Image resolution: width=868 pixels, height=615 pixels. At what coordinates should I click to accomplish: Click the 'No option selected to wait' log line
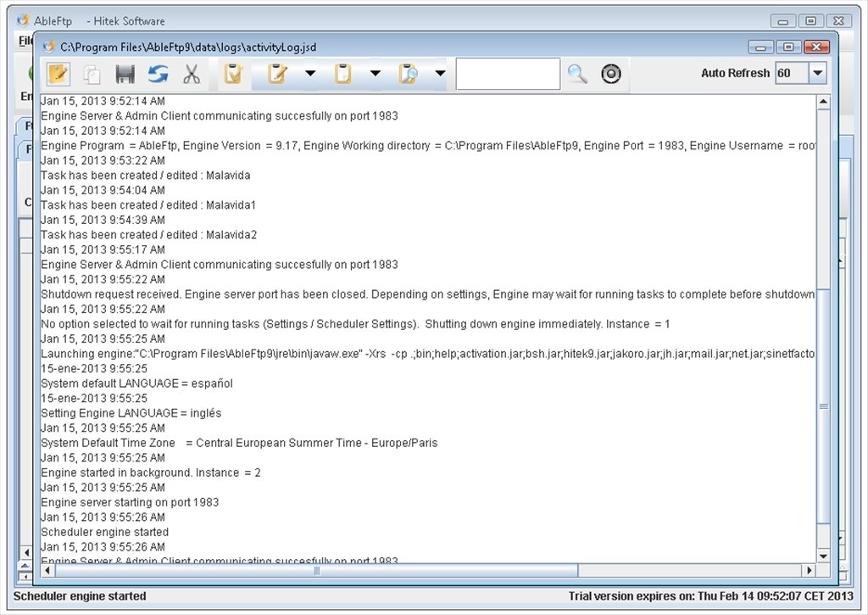pyautogui.click(x=355, y=324)
